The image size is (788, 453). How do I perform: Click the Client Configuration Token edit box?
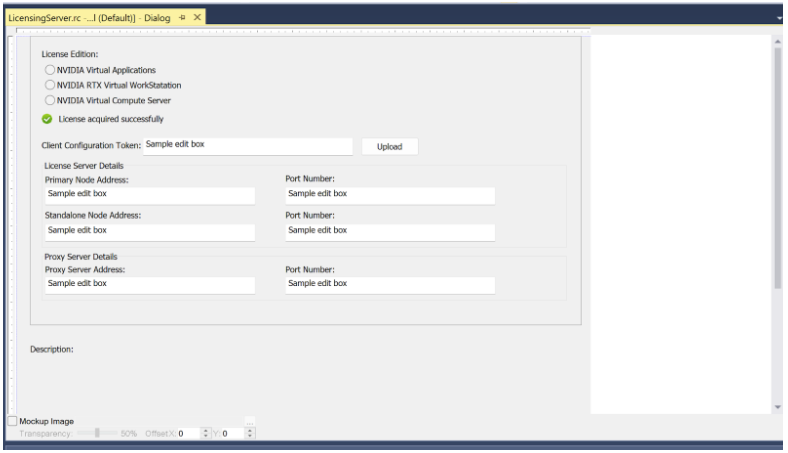point(248,146)
